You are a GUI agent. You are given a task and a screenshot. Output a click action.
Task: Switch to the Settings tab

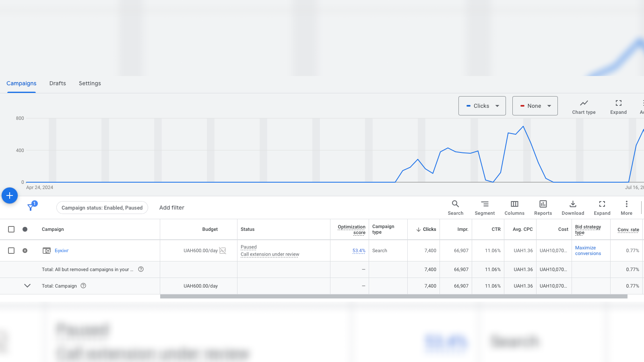point(90,83)
